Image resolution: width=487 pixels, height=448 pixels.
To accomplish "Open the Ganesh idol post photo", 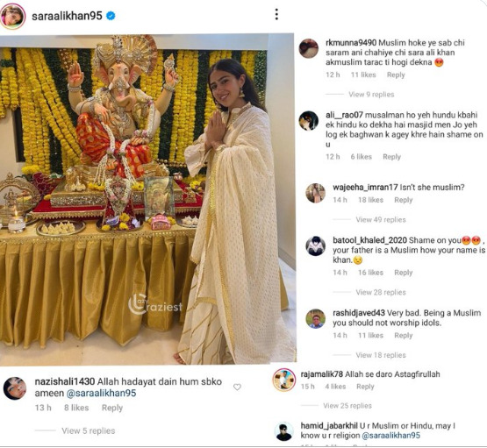I will tap(147, 199).
